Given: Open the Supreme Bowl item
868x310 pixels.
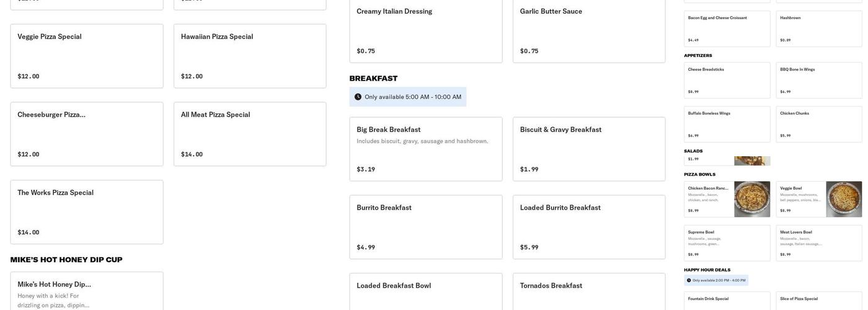Looking at the screenshot, I should pos(727,243).
